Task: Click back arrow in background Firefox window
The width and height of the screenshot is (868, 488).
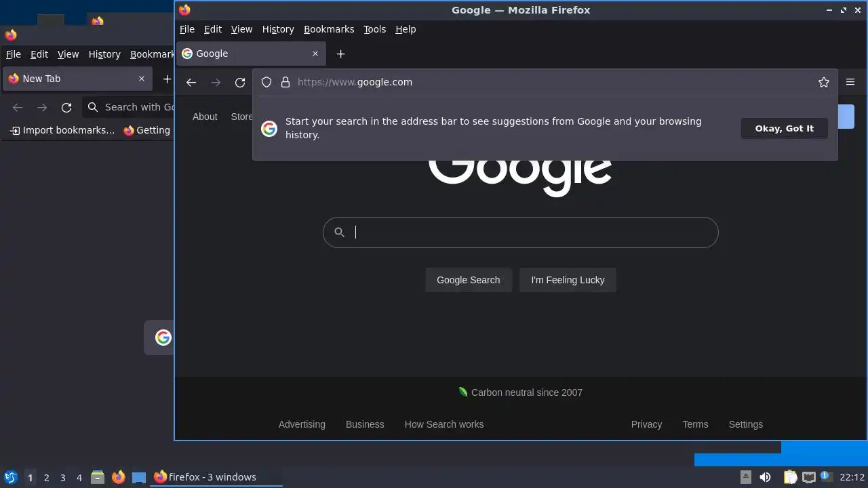Action: [18, 107]
